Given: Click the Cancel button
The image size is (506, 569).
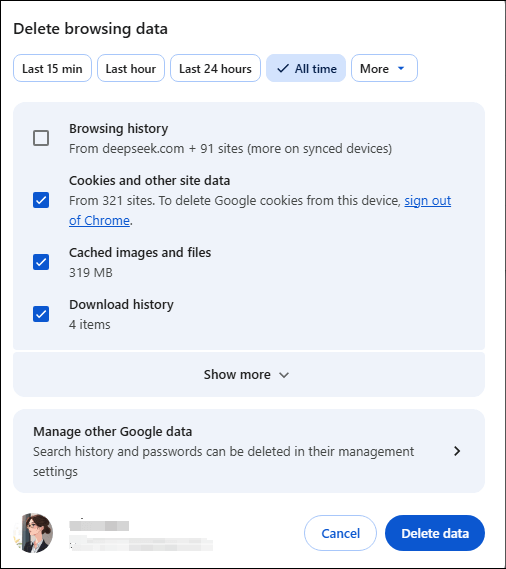Looking at the screenshot, I should [x=340, y=533].
